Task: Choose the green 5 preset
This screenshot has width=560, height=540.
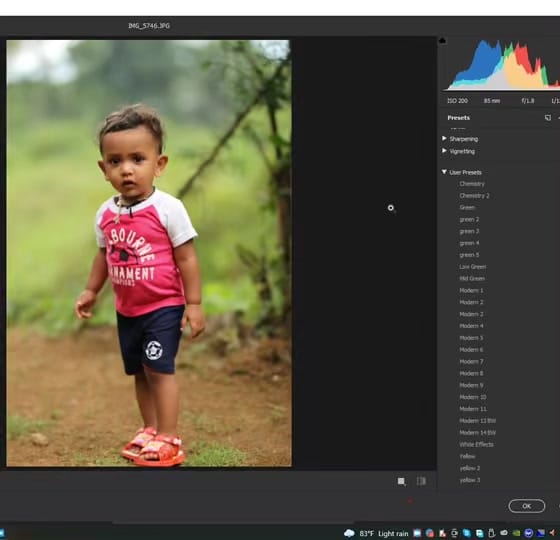Action: [x=469, y=255]
